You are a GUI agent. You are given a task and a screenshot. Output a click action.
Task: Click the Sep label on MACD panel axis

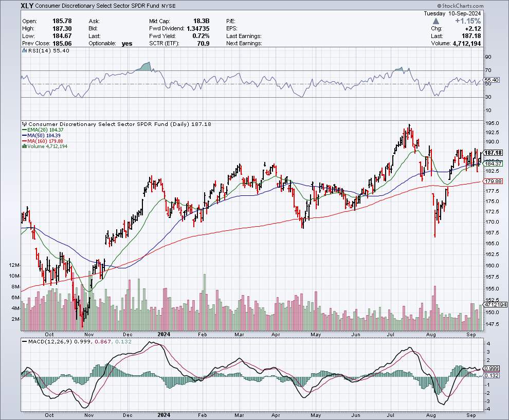471,415
